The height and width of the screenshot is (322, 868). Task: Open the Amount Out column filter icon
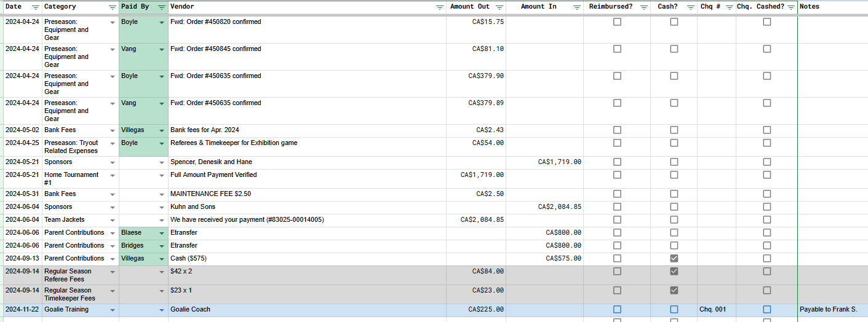coord(499,7)
